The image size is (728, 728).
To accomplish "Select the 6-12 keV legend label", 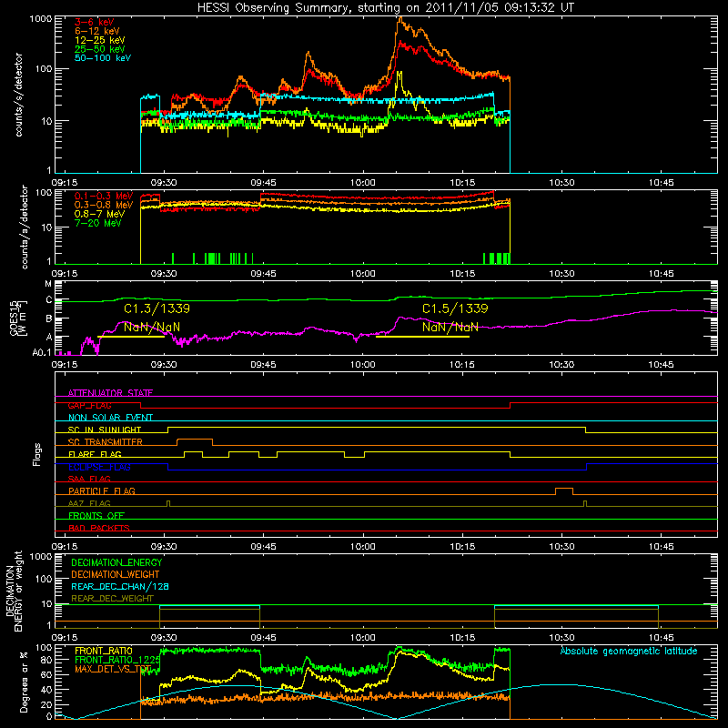I will tap(97, 31).
